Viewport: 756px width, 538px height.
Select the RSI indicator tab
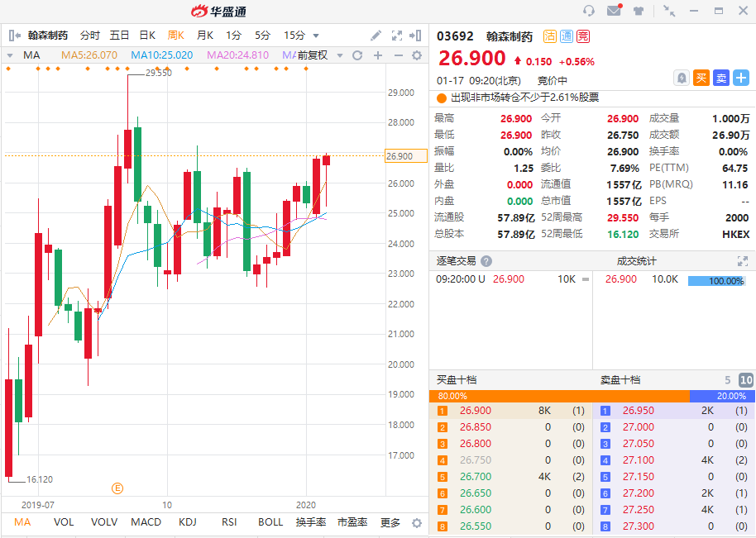pos(229,522)
